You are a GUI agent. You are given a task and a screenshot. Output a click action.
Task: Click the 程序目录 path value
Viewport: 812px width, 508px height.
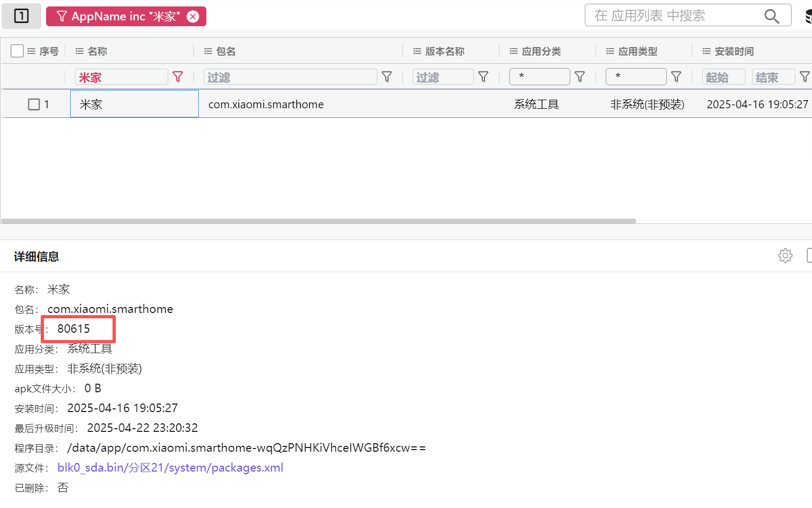247,448
